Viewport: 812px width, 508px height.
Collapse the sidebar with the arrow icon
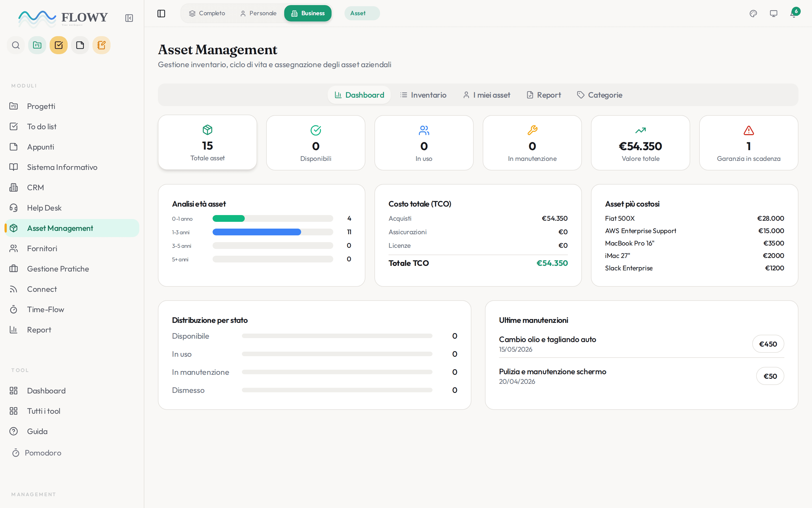[129, 18]
